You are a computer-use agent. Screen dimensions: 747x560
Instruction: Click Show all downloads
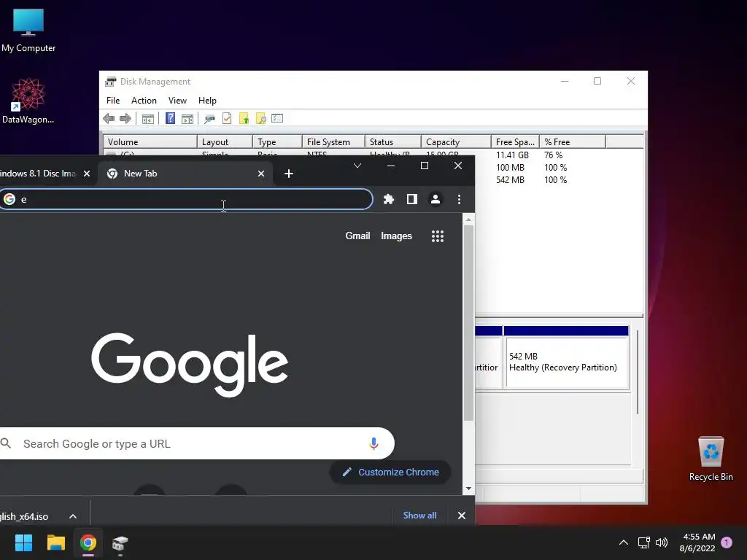tap(419, 516)
